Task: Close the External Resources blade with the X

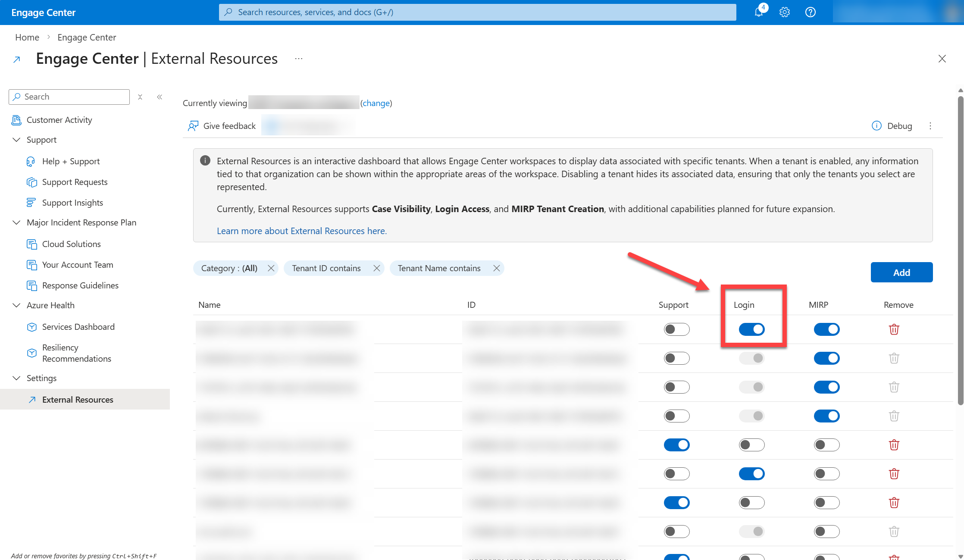Action: [942, 59]
